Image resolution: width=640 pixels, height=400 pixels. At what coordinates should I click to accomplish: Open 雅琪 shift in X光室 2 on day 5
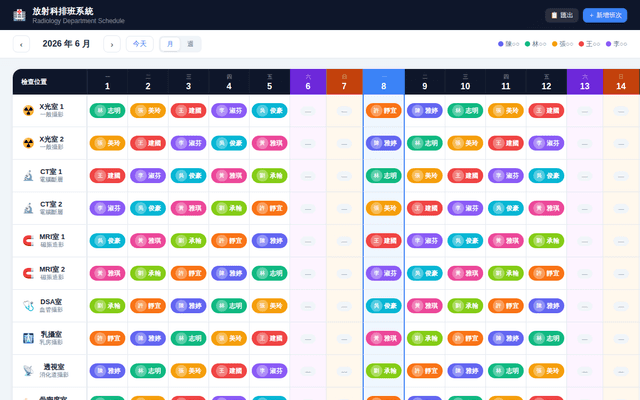[x=269, y=143]
